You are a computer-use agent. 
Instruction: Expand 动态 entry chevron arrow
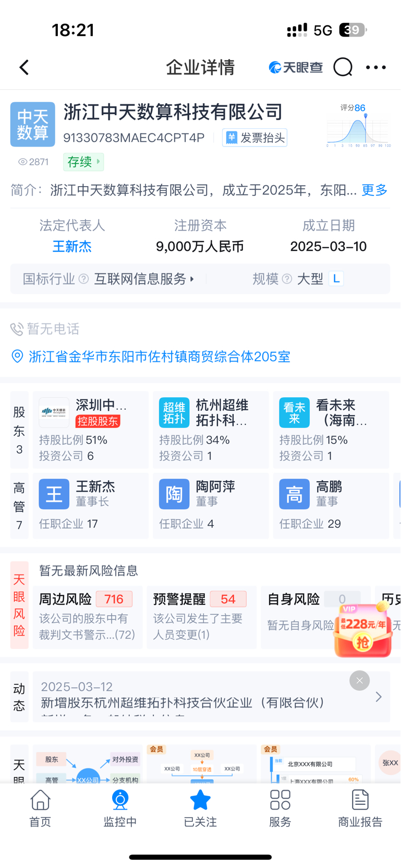[x=379, y=697]
